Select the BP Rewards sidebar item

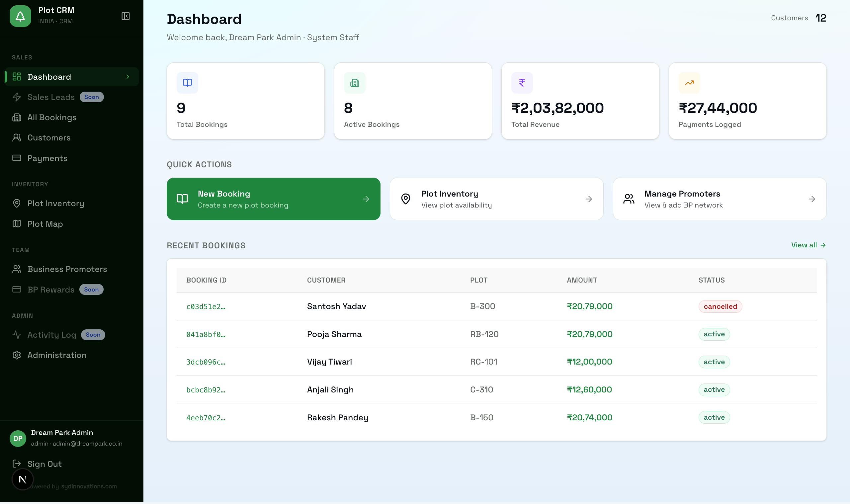(x=72, y=290)
